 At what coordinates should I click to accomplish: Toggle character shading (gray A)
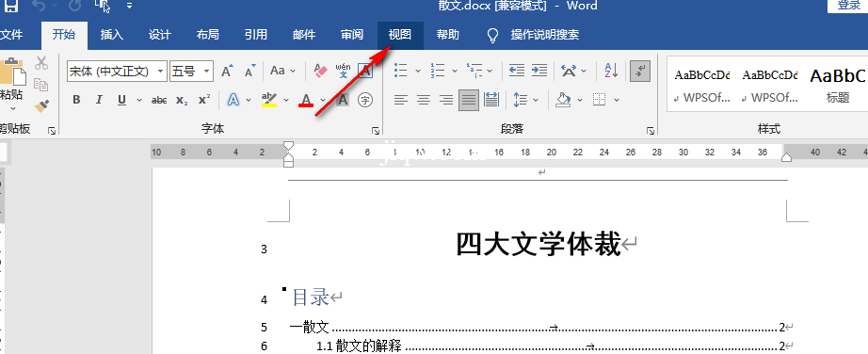343,101
